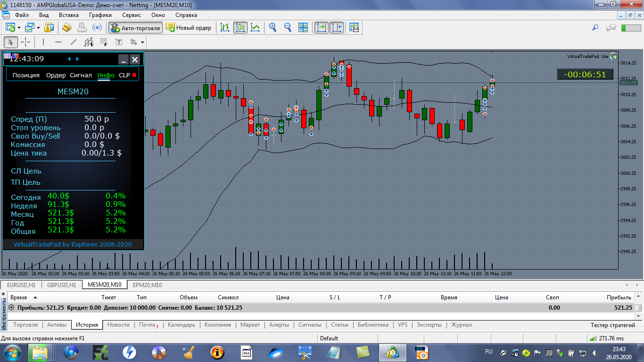Open the Сервис menu
644x362 pixels.
click(132, 15)
